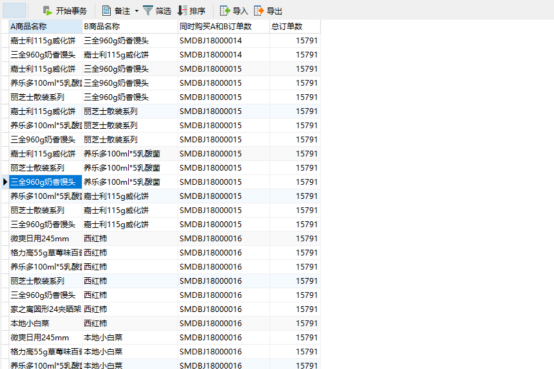Click B-column 嘉士利115g威化饼 beside A 丽芝士散装系列
This screenshot has width=554, height=369.
coord(130,210)
